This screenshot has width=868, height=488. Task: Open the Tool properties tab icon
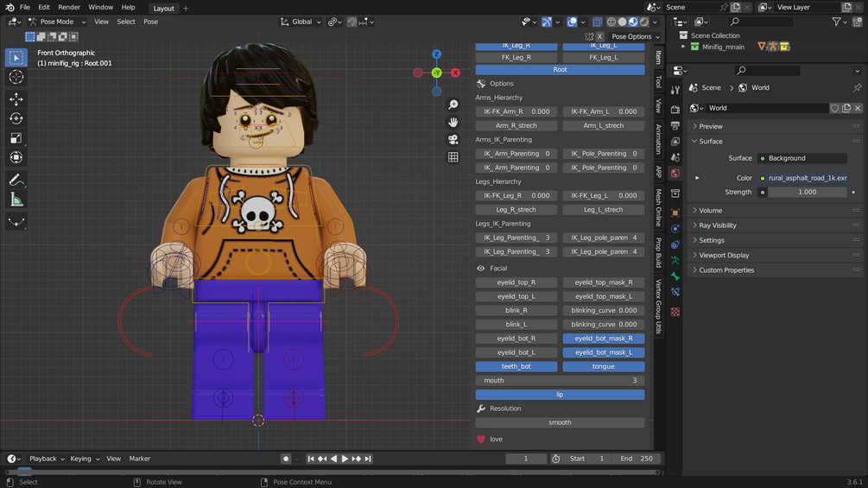click(x=675, y=90)
